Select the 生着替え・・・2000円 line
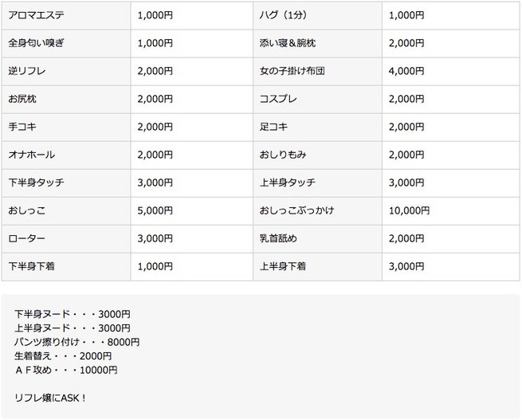Viewport: 522px width, 420px height. [63, 355]
